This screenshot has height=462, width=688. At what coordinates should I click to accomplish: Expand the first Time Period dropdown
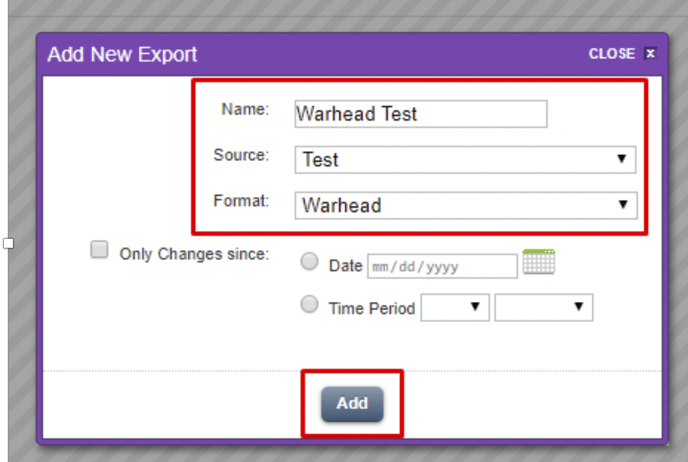coord(455,308)
